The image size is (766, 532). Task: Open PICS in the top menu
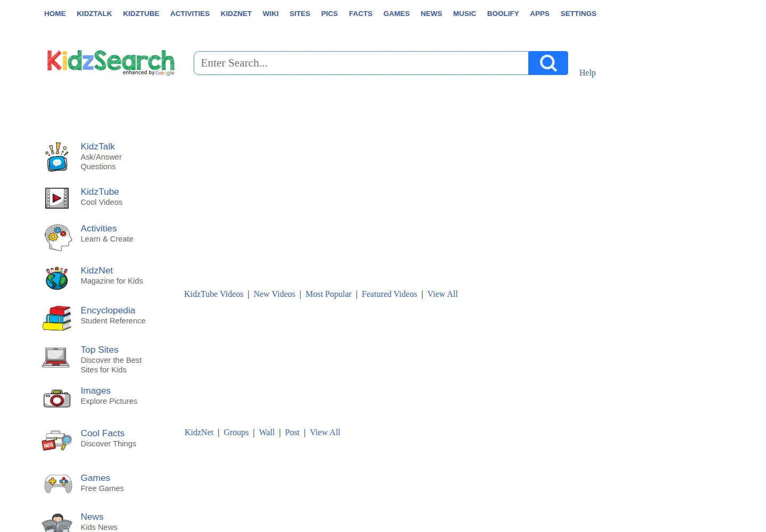click(329, 14)
